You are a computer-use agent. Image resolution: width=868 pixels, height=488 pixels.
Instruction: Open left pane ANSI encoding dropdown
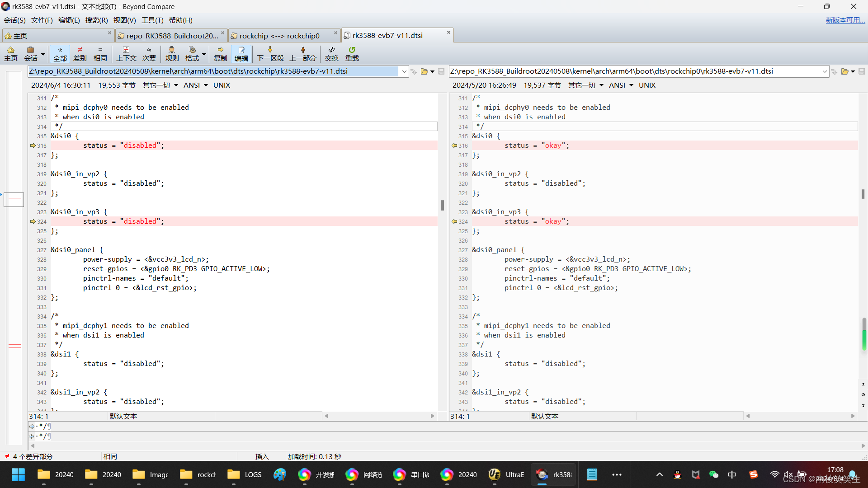[195, 85]
